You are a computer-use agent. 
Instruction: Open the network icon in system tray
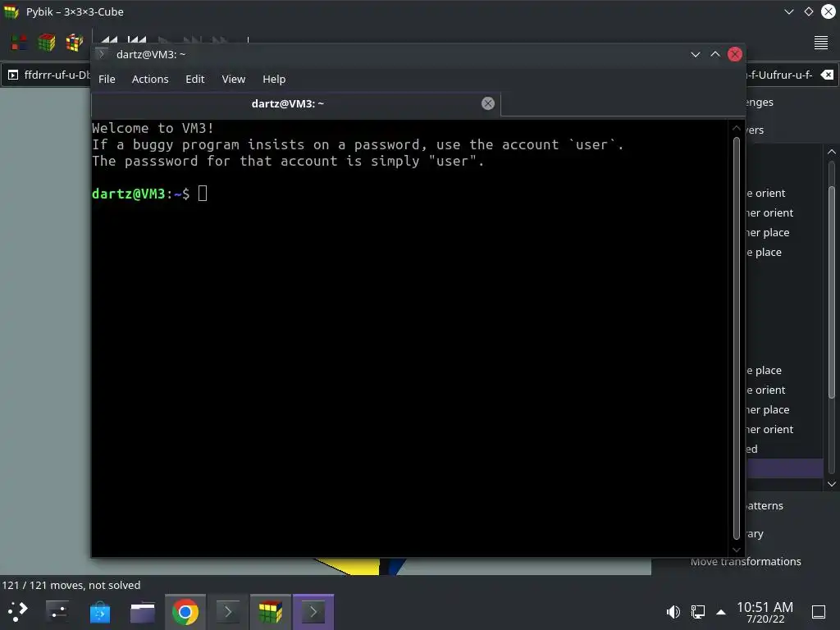point(697,612)
